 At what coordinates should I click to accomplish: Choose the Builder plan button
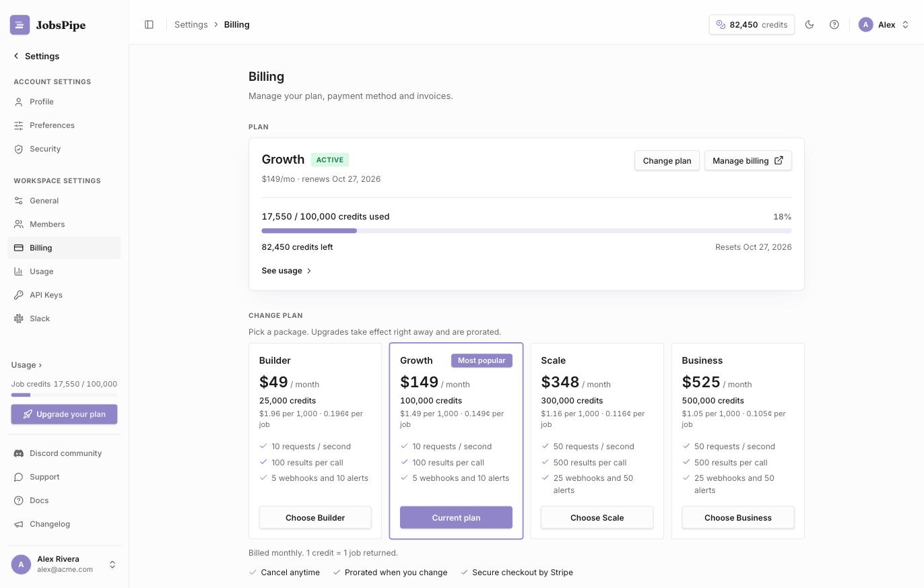click(315, 518)
